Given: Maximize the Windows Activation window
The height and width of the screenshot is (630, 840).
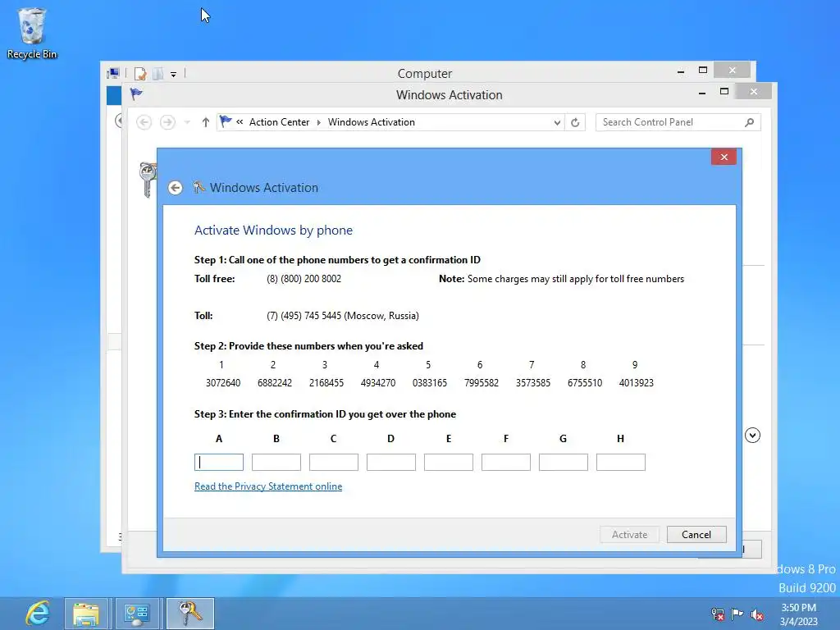Looking at the screenshot, I should [x=724, y=92].
